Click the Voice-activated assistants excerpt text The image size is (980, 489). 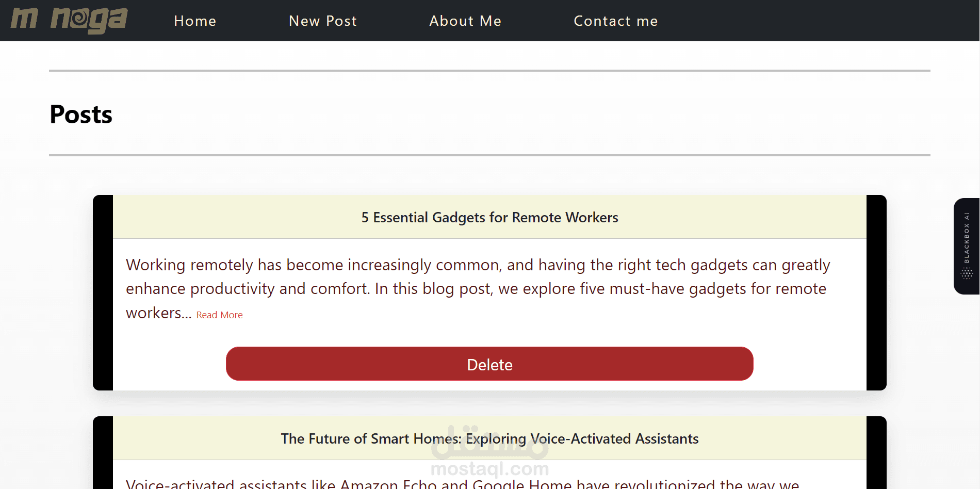pyautogui.click(x=462, y=484)
